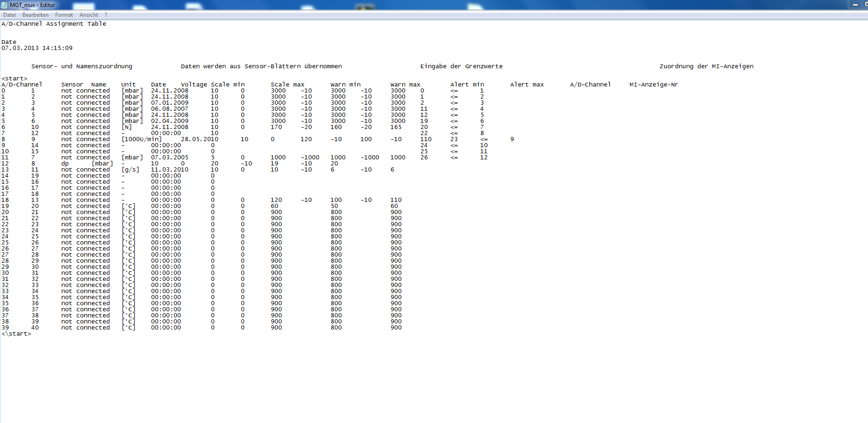Click the value "165"
The height and width of the screenshot is (423, 868).
[x=396, y=127]
